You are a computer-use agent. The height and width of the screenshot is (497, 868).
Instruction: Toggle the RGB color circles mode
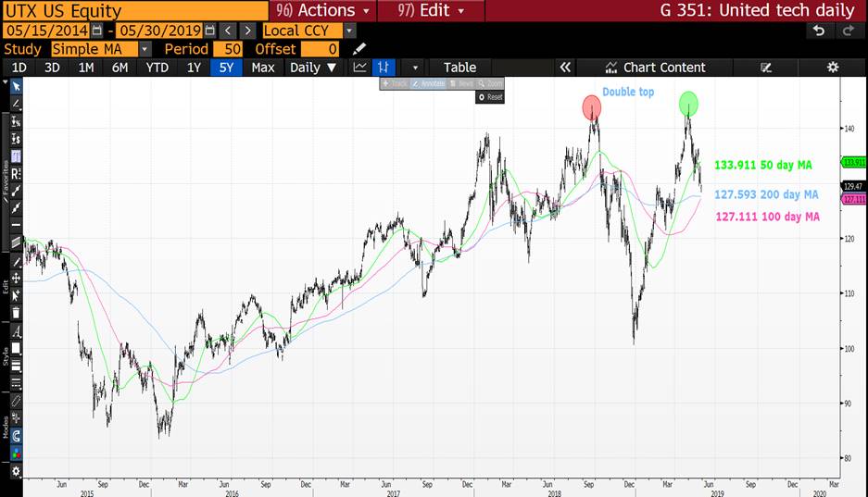click(16, 454)
